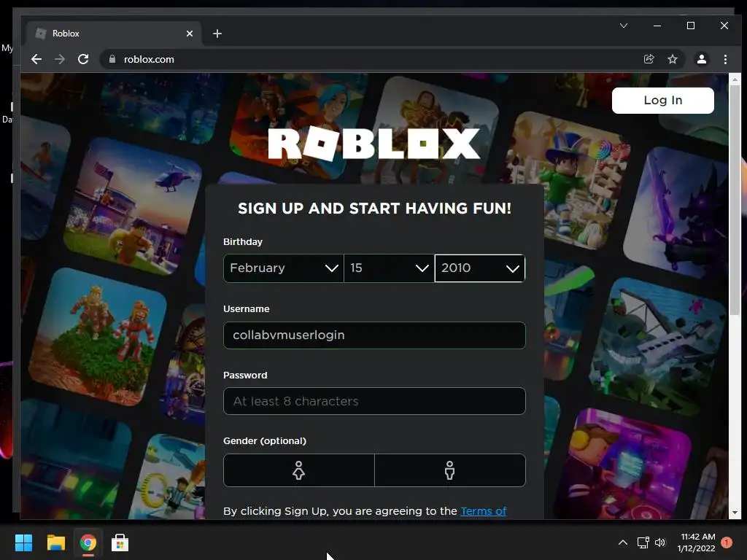The width and height of the screenshot is (747, 560).
Task: Open the birthday year dropdown showing 2010
Action: coord(480,268)
